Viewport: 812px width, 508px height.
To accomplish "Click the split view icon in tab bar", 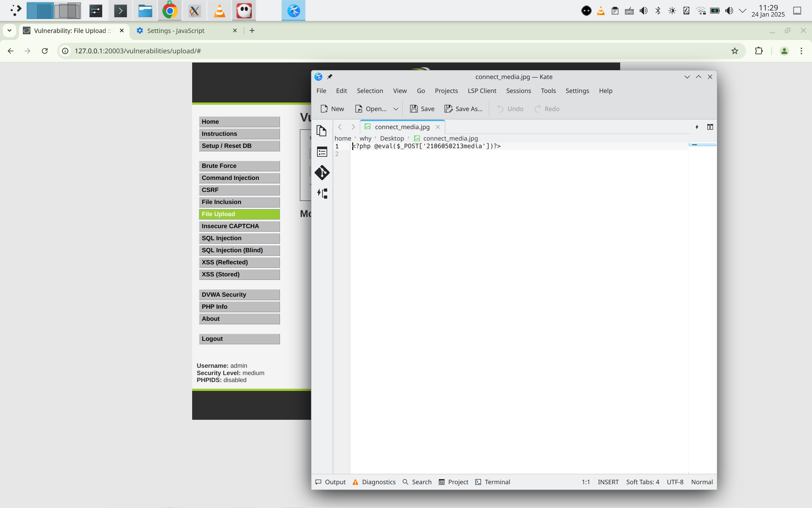I will coord(710,127).
